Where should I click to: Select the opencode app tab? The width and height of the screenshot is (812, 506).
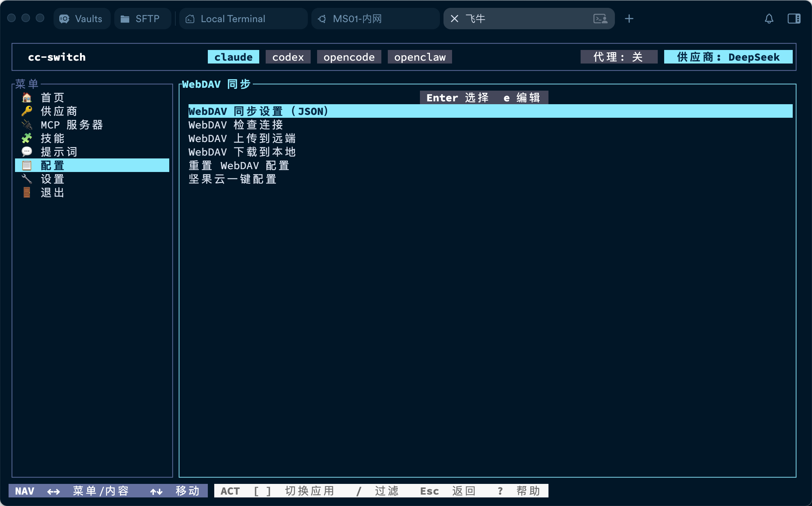coord(349,57)
